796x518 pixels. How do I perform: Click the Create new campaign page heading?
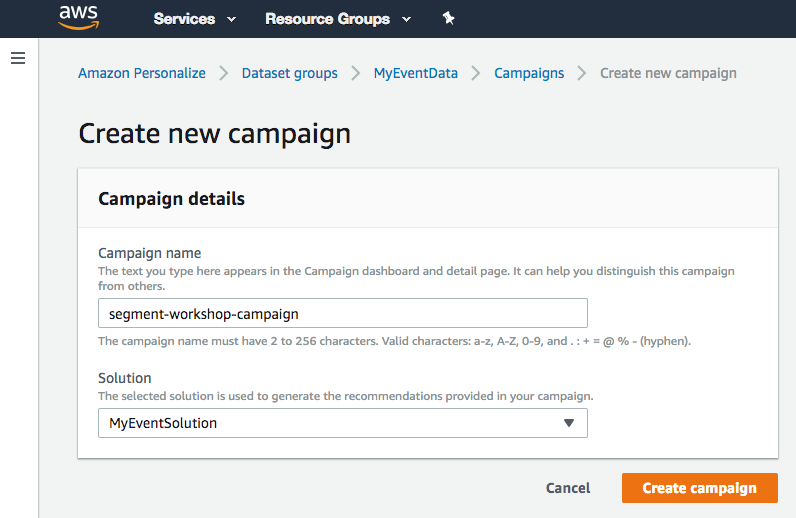point(214,133)
